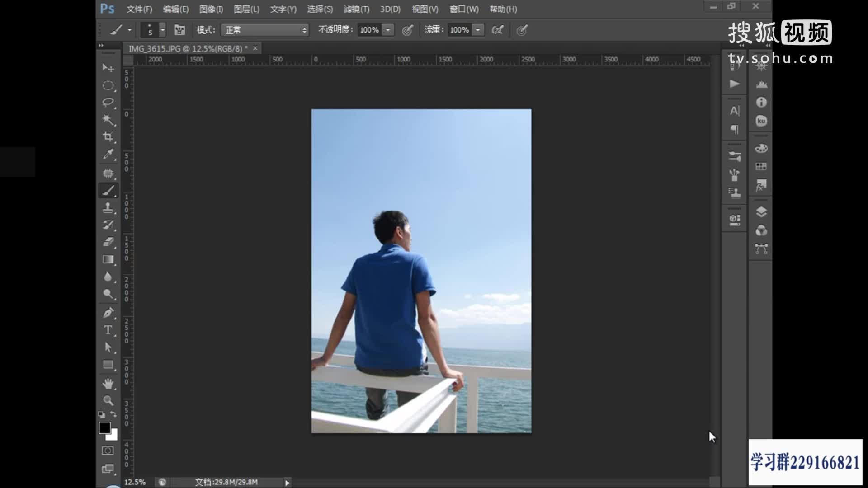This screenshot has height=488, width=868.
Task: Toggle Quick Mask mode at toolbar bottom
Action: 108,450
